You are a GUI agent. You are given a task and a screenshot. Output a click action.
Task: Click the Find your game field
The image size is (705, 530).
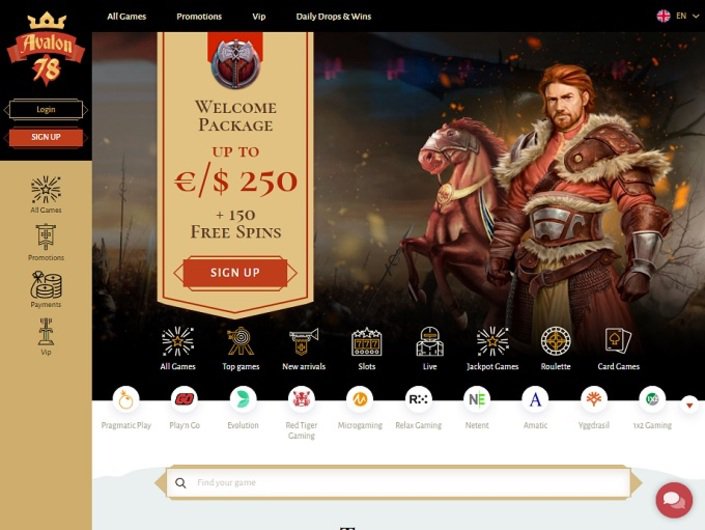coord(398,483)
